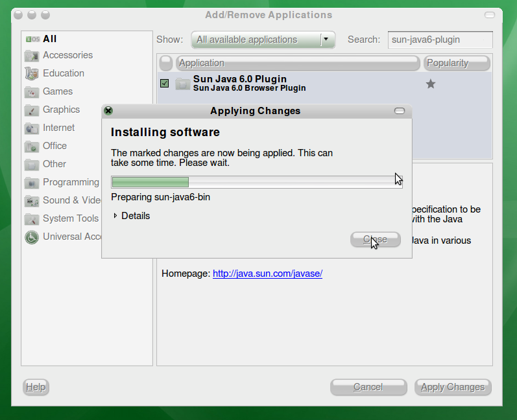Click the Other category icon
517x420 pixels.
pos(32,164)
